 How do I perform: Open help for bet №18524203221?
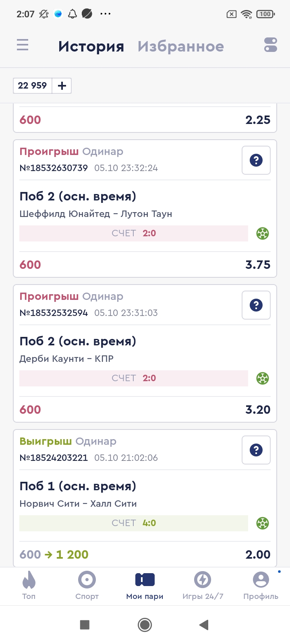(256, 450)
